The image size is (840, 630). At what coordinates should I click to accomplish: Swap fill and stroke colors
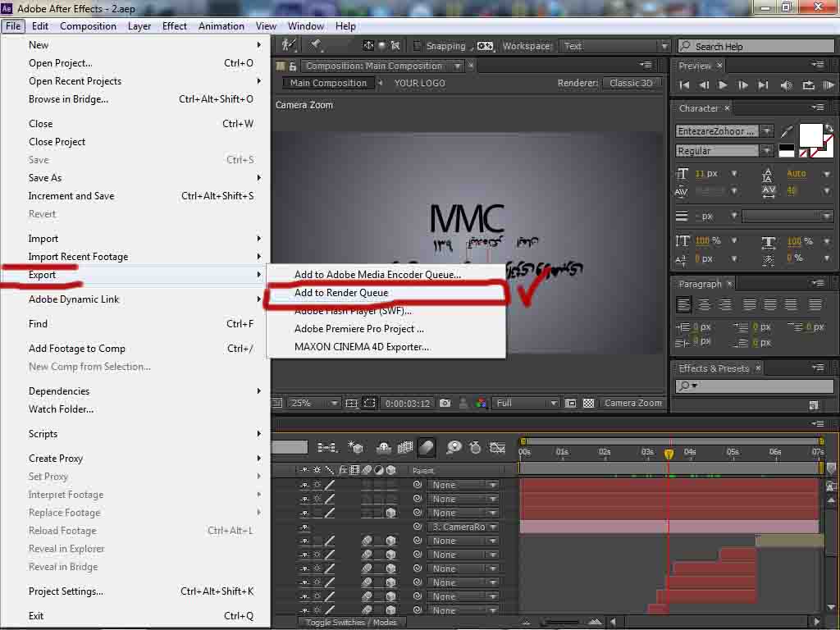(829, 128)
